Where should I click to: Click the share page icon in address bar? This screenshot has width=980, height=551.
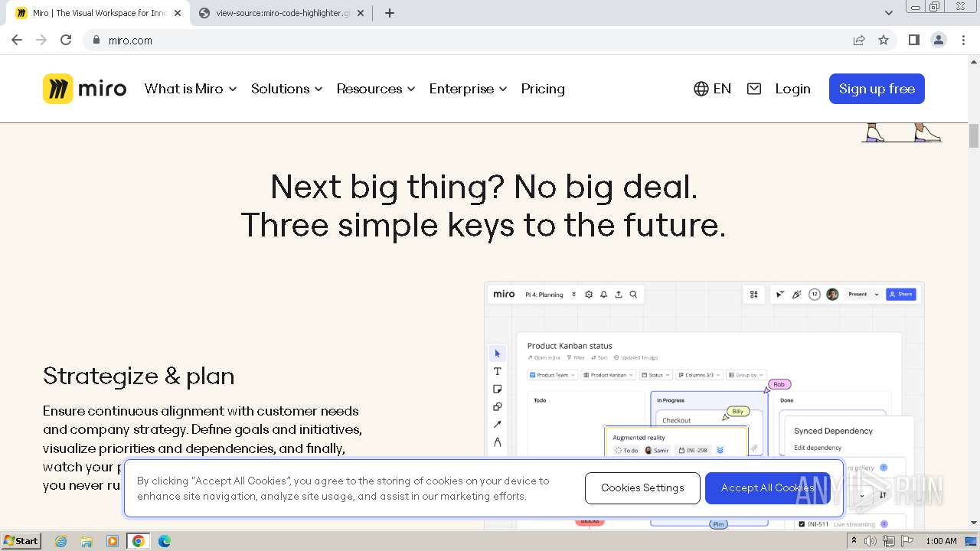pyautogui.click(x=859, y=40)
